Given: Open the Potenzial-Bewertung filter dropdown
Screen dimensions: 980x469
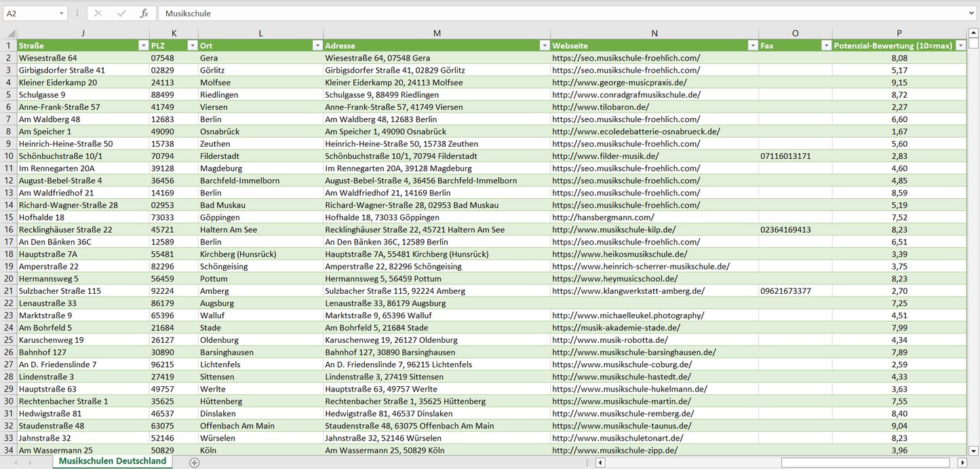Looking at the screenshot, I should [x=960, y=45].
